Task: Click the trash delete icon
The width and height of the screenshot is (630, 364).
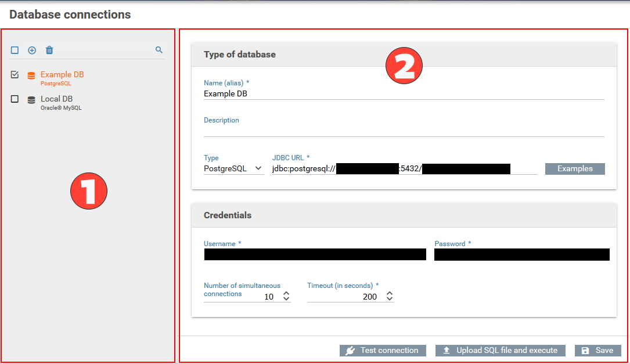Action: point(49,51)
